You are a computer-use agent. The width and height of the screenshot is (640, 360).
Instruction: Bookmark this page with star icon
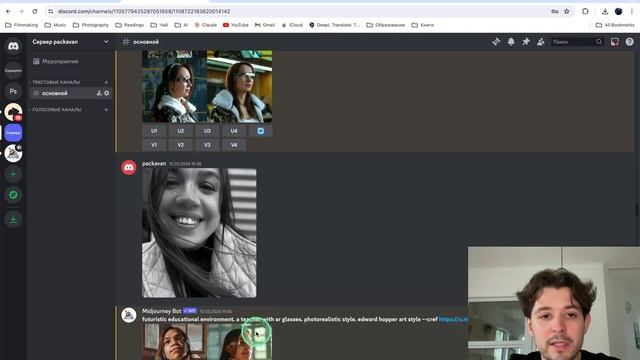click(x=567, y=11)
